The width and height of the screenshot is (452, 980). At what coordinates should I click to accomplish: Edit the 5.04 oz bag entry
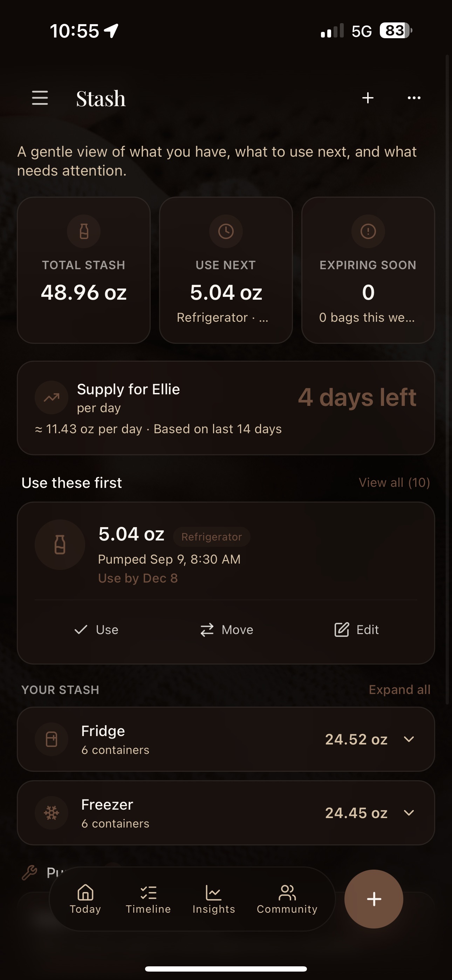[x=356, y=629]
